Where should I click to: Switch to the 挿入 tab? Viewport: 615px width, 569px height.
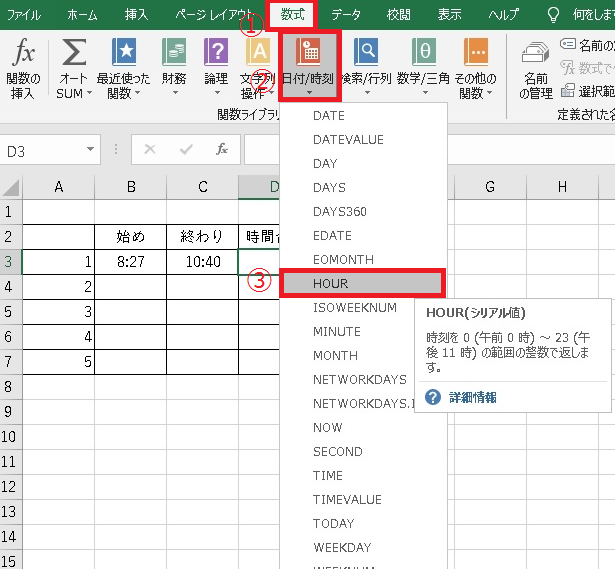(136, 15)
